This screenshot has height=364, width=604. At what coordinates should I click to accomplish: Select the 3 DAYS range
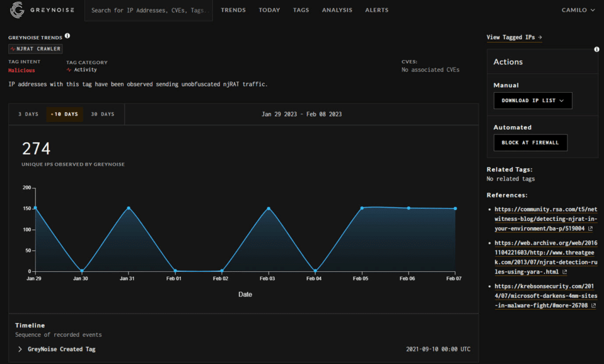tap(28, 114)
